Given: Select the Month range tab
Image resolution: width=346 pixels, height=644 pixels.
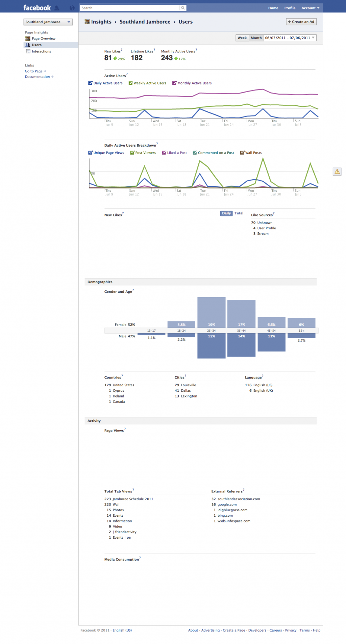Looking at the screenshot, I should point(256,38).
